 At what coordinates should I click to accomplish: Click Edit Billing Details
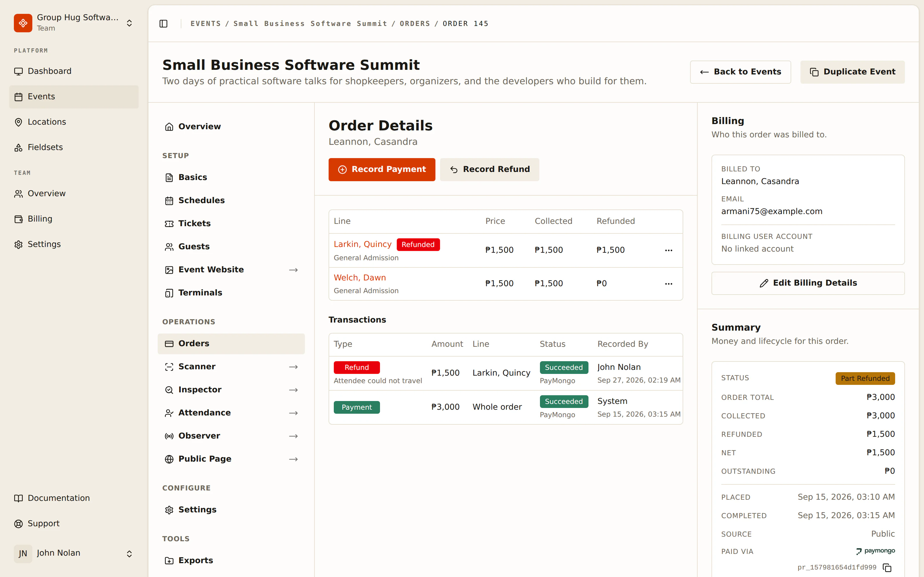click(808, 283)
